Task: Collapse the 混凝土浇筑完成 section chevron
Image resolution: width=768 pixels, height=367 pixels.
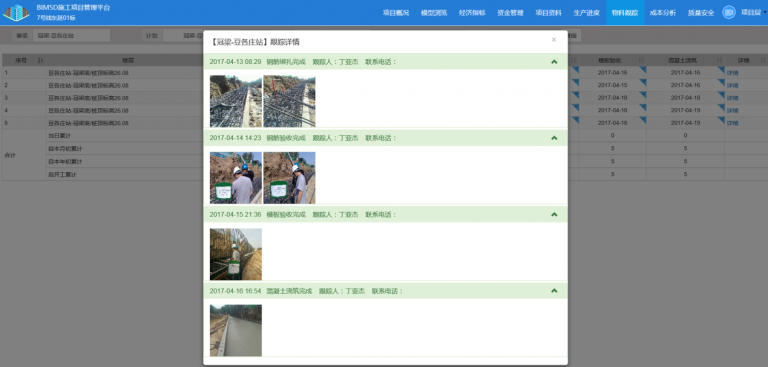Action: pyautogui.click(x=554, y=291)
